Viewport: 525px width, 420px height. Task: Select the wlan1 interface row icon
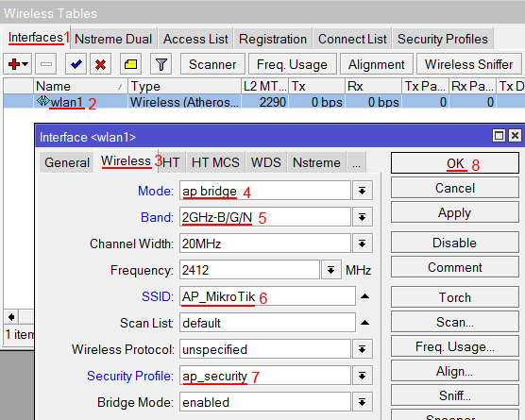pos(42,101)
